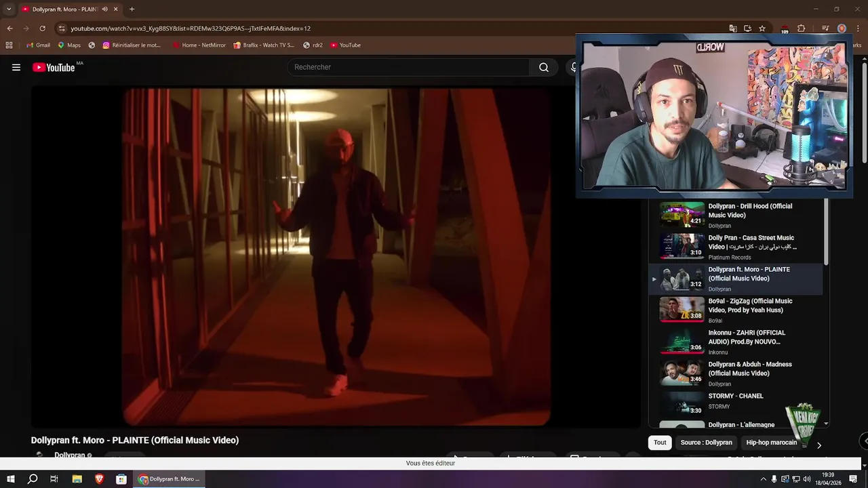Open the YouTube guide hamburger menu

click(16, 67)
